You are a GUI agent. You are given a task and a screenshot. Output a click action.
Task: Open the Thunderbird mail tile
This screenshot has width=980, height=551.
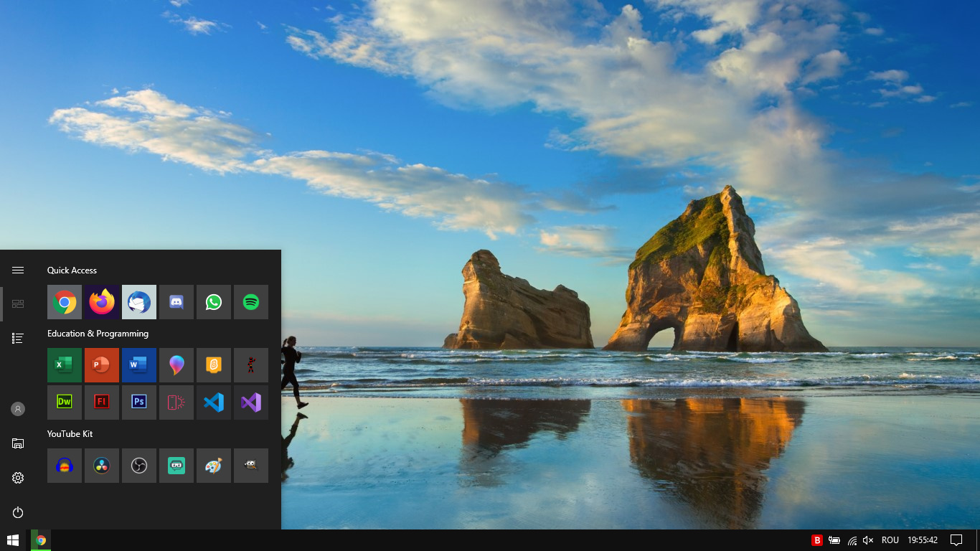pyautogui.click(x=139, y=302)
